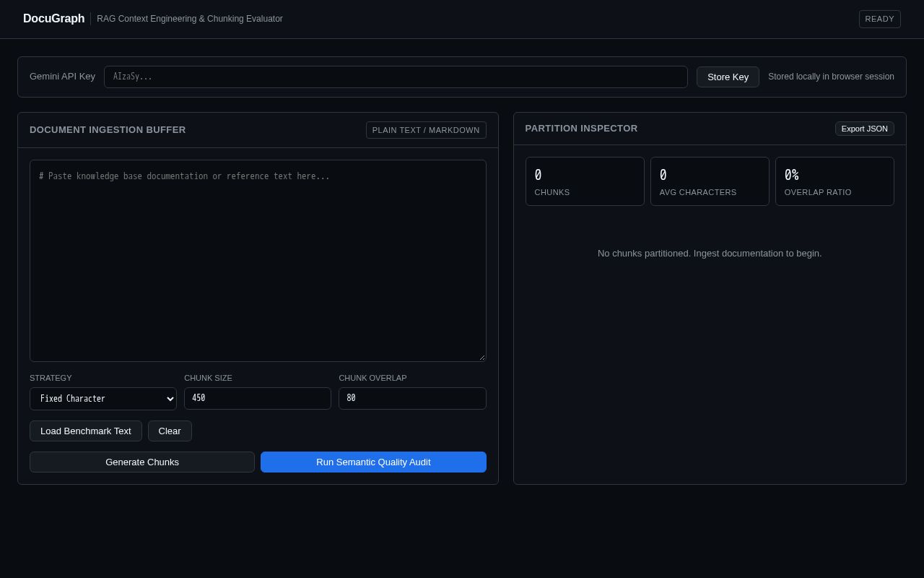Click the CHUNK OVERLAP field label
Screen dimensions: 924x578
tap(372, 378)
